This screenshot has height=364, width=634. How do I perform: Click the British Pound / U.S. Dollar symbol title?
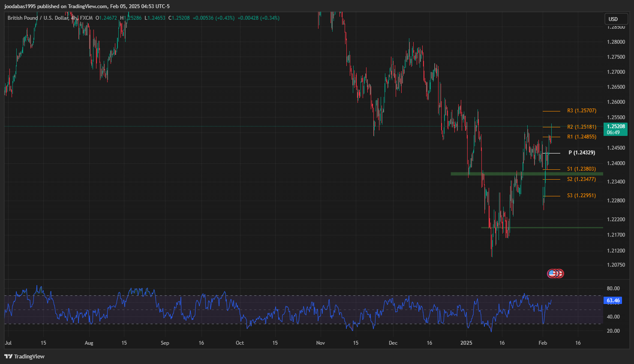(38, 18)
